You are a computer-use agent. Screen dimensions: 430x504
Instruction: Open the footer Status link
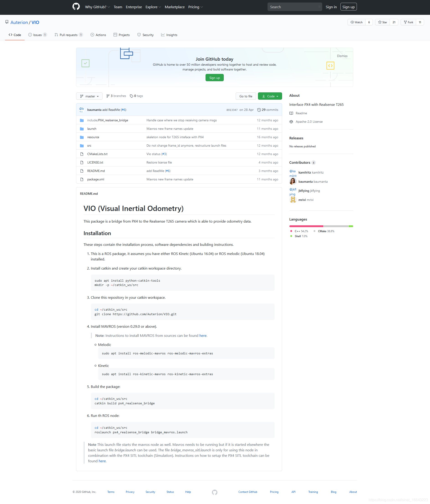(170, 492)
